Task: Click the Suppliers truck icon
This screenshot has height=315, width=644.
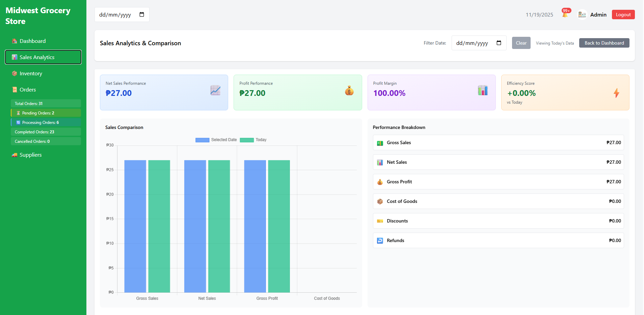Action: click(x=15, y=155)
